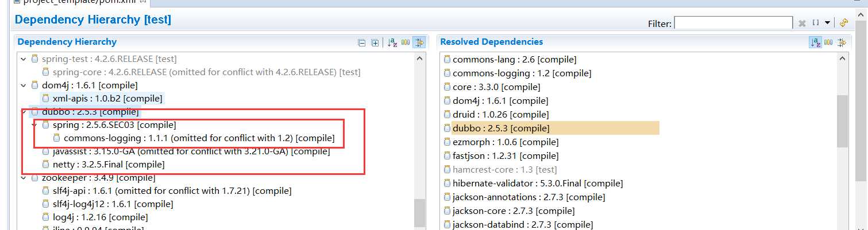This screenshot has height=230, width=868.
Task: Clear the Filter text with X icon
Action: point(802,23)
